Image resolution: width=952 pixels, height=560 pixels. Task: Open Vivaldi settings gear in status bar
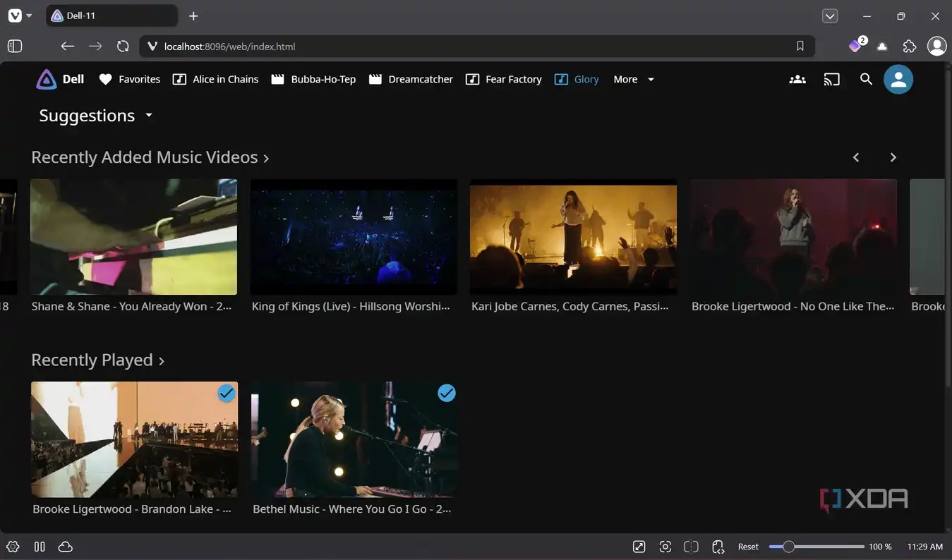click(13, 547)
